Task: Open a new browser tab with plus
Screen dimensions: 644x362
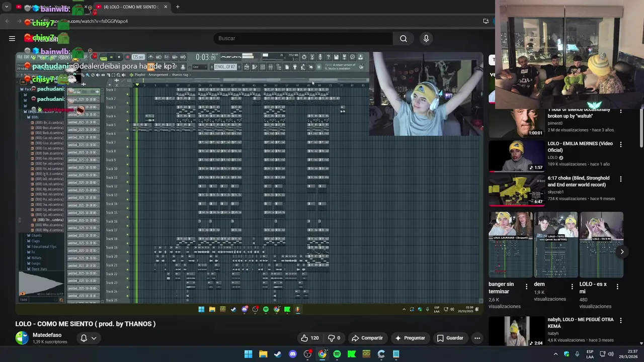Action: click(178, 7)
